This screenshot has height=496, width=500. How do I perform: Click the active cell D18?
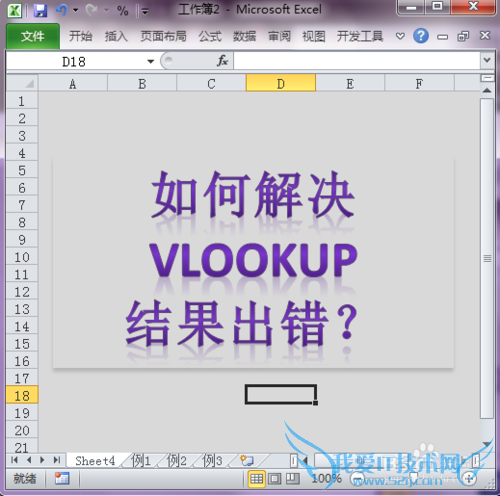pos(281,395)
